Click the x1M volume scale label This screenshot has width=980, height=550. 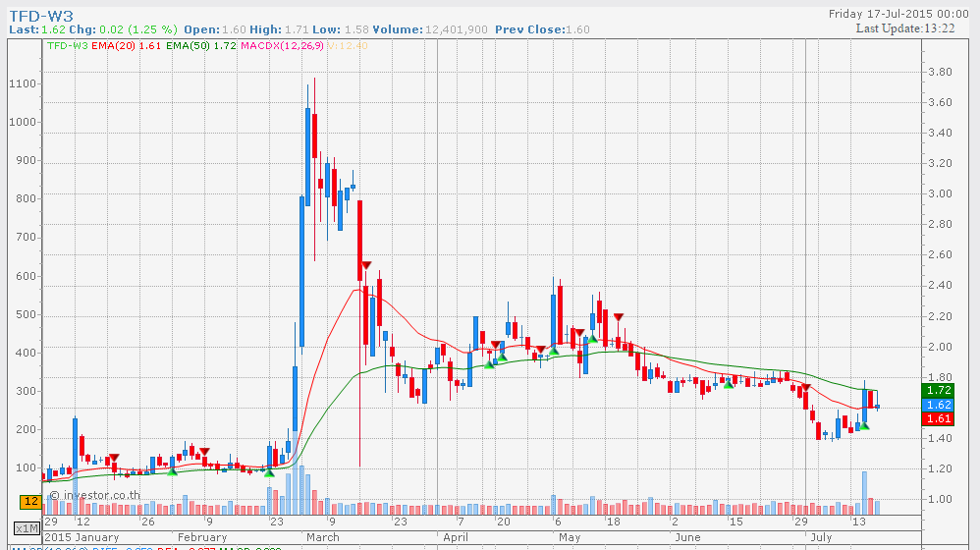tap(27, 528)
